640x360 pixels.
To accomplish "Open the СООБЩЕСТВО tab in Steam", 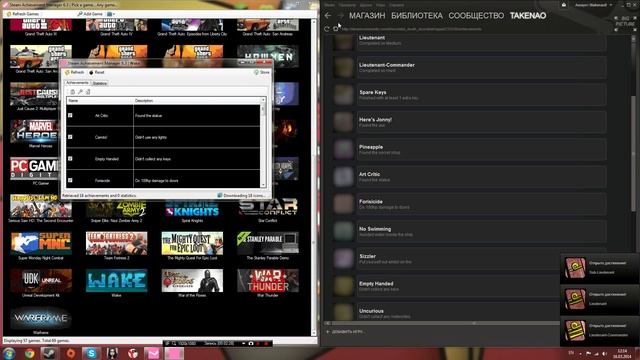I will pos(476,16).
